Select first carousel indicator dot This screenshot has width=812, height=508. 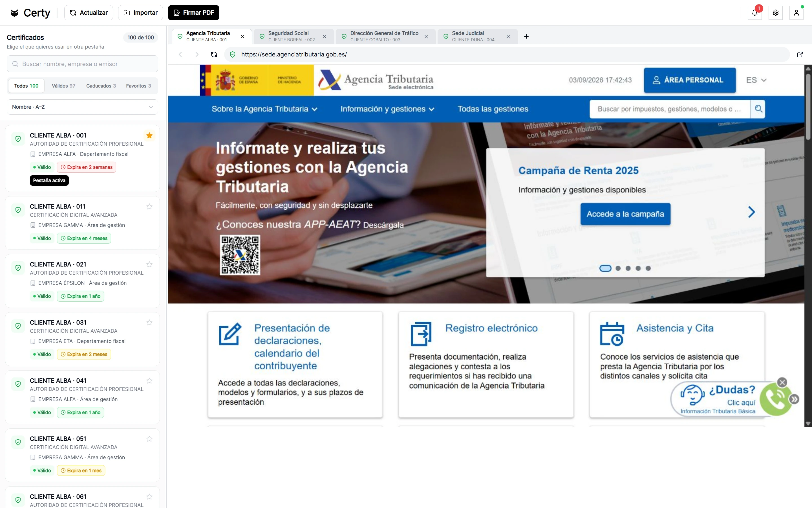pos(605,268)
